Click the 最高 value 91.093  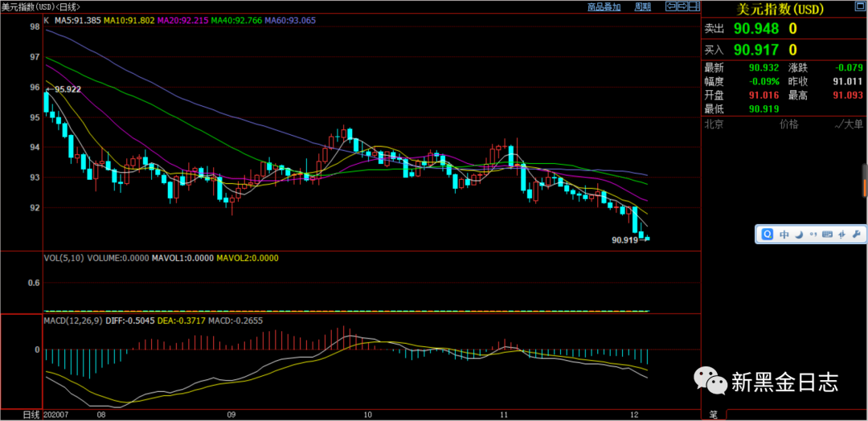[x=848, y=95]
